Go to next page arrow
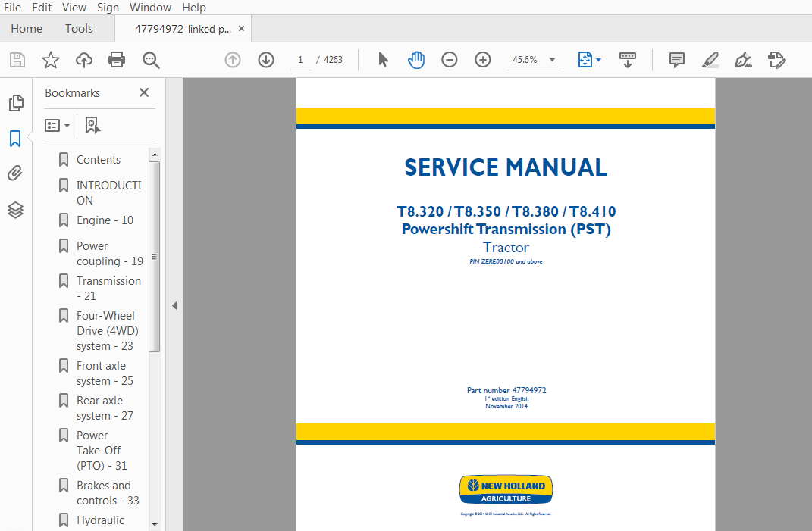Screen dimensions: 812x531 265,60
